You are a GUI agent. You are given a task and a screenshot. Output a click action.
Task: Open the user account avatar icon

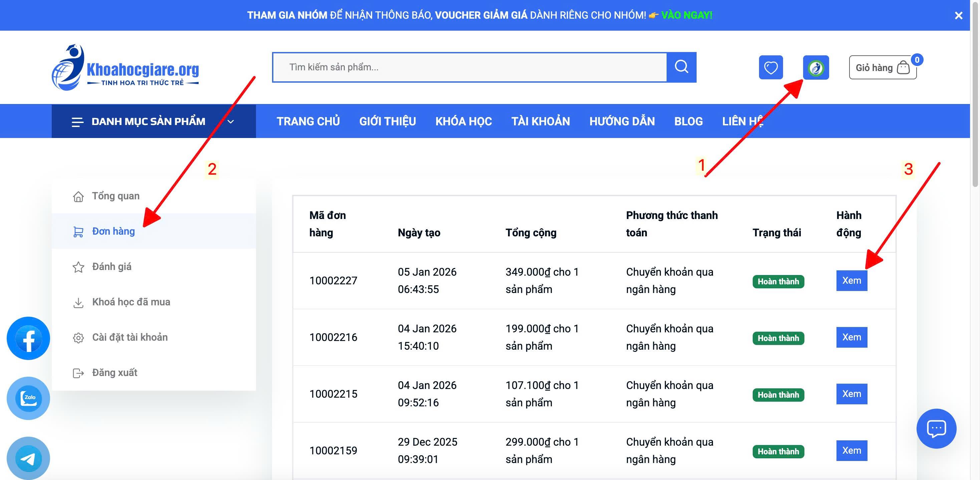[816, 68]
